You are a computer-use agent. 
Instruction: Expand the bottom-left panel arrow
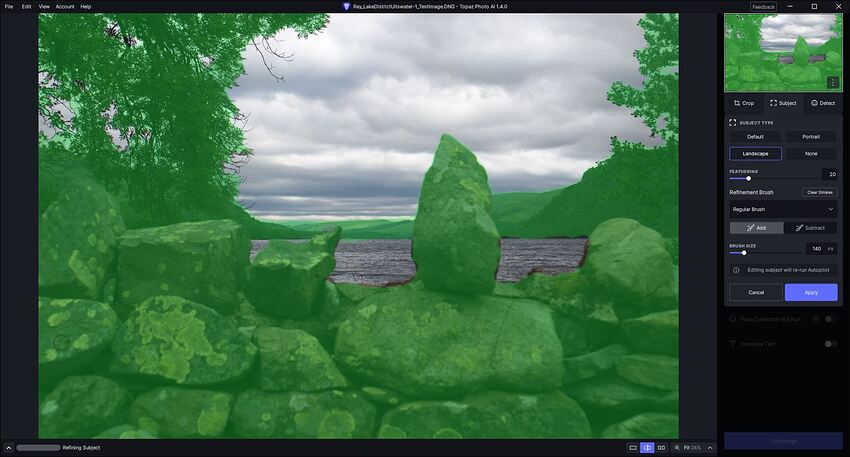9,448
